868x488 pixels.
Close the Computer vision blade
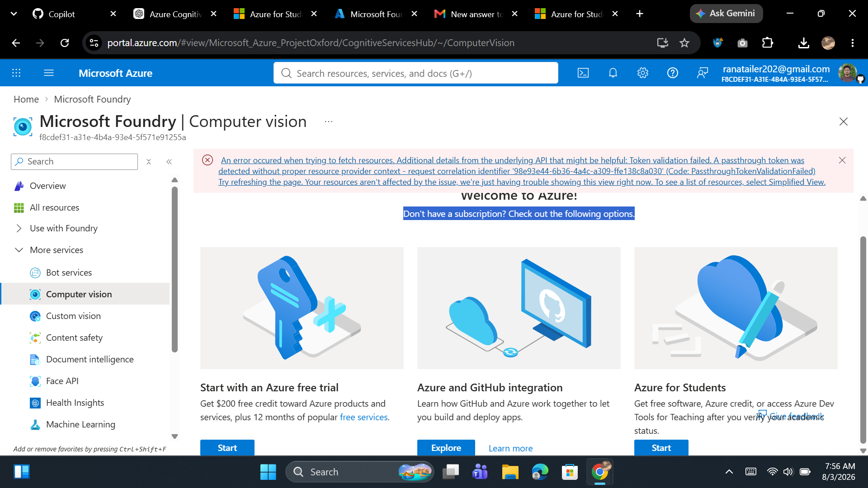tap(844, 122)
